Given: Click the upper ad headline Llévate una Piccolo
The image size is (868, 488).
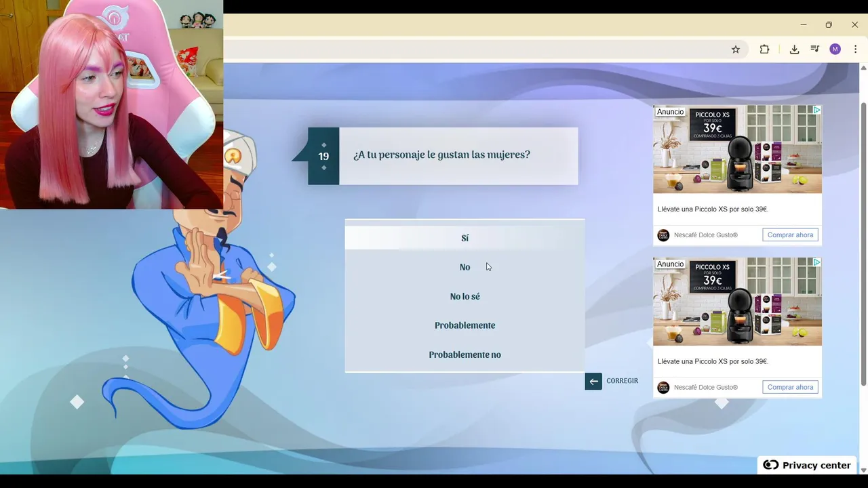Looking at the screenshot, I should pyautogui.click(x=713, y=209).
